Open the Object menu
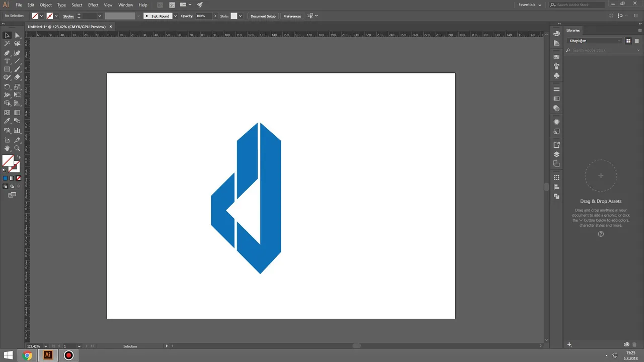 pyautogui.click(x=46, y=5)
